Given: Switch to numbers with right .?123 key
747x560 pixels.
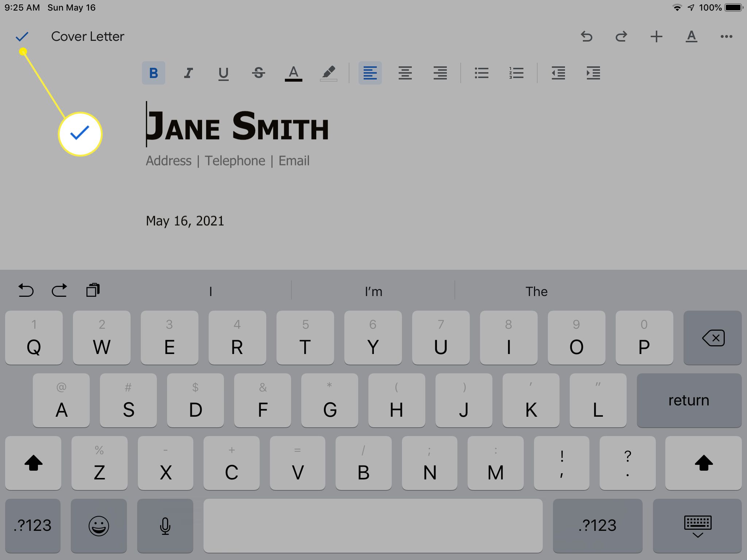Looking at the screenshot, I should [597, 526].
